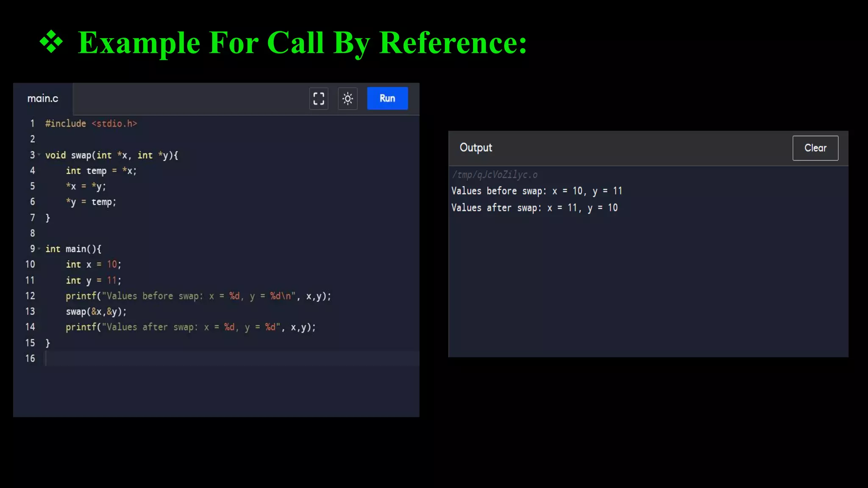Click the '/tmp/qJcVoZilyc.o' output path
The width and height of the screenshot is (868, 488).
point(495,175)
